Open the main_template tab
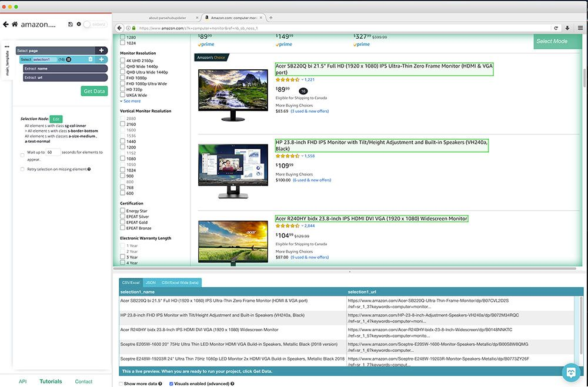The image size is (588, 387). coord(7,63)
